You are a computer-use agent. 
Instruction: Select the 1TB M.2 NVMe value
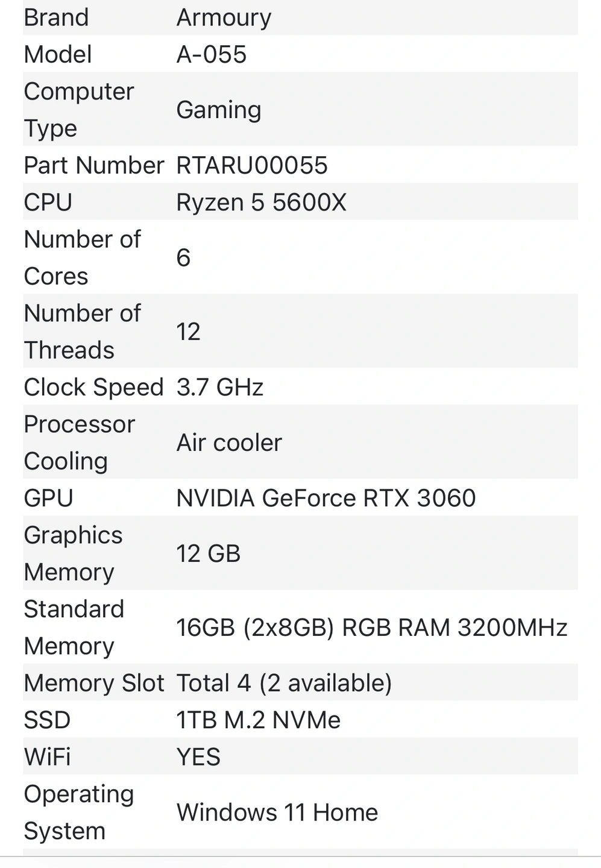coord(258,720)
